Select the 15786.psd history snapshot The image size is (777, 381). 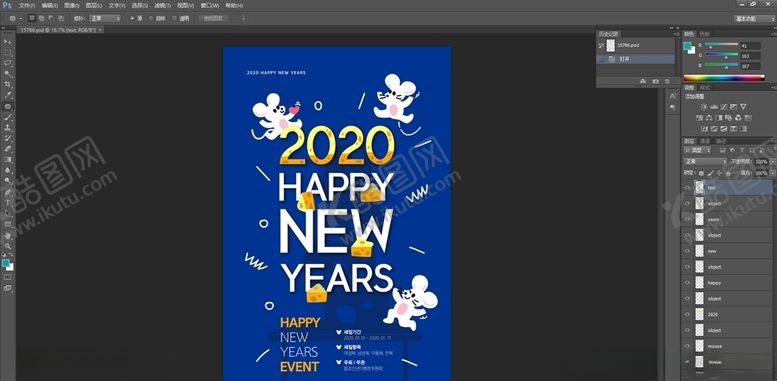click(x=636, y=45)
